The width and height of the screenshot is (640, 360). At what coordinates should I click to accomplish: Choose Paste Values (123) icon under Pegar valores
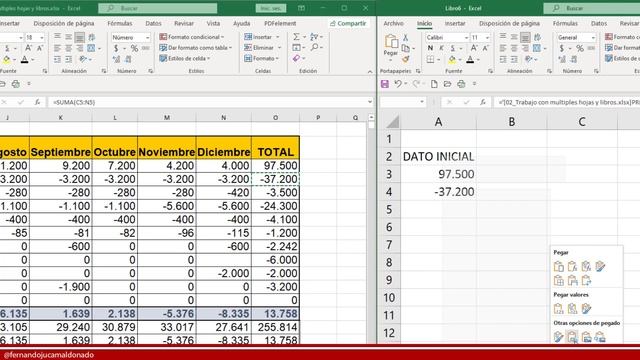coord(558,309)
